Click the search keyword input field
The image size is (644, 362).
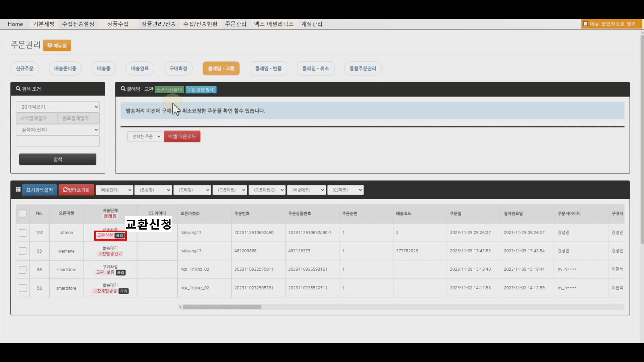pyautogui.click(x=58, y=141)
